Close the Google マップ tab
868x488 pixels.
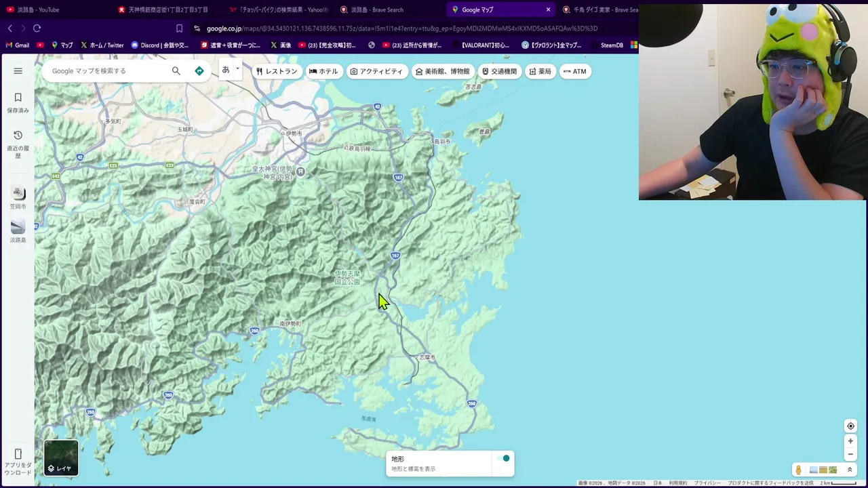pyautogui.click(x=548, y=9)
